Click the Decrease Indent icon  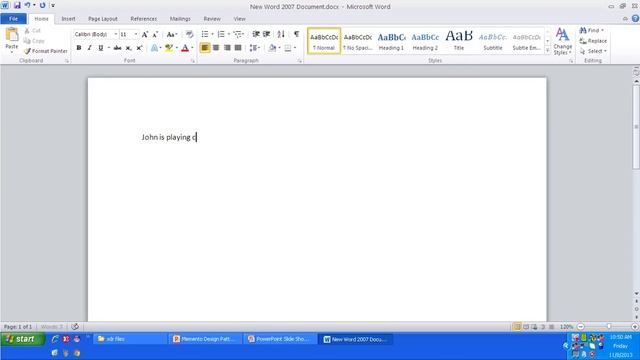[256, 34]
